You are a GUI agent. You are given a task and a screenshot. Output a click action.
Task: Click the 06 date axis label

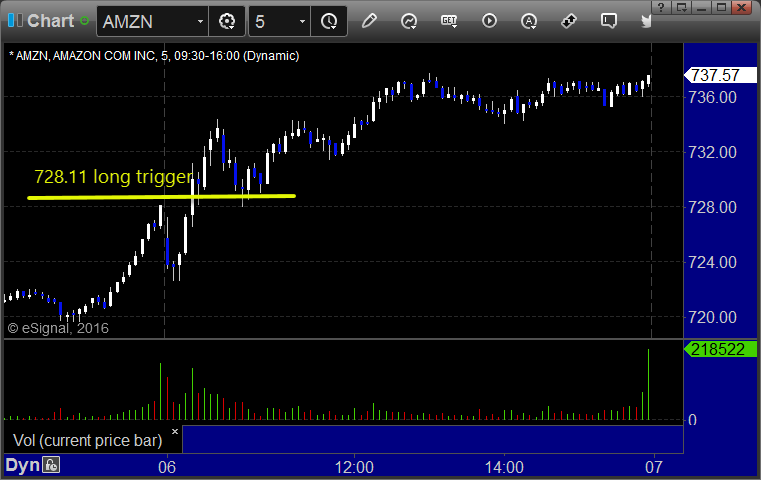tap(167, 467)
